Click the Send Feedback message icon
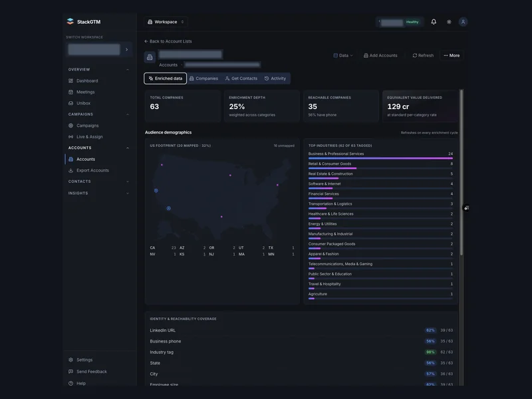 (x=71, y=372)
